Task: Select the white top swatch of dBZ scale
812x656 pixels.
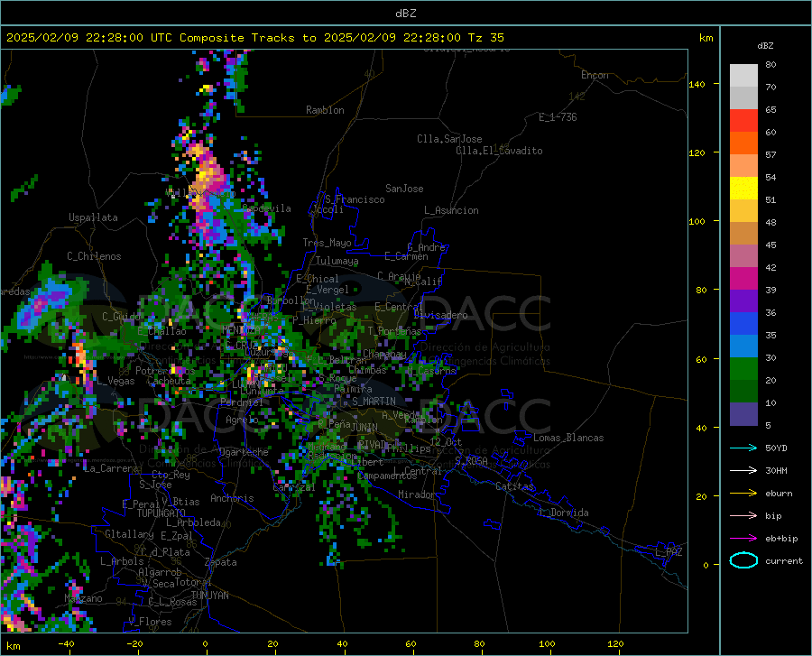Action: tap(743, 76)
